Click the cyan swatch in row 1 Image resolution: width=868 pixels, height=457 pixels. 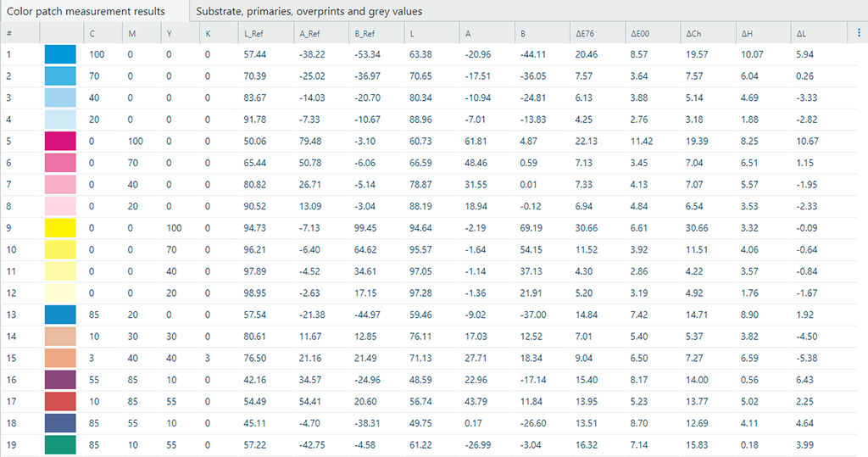60,54
